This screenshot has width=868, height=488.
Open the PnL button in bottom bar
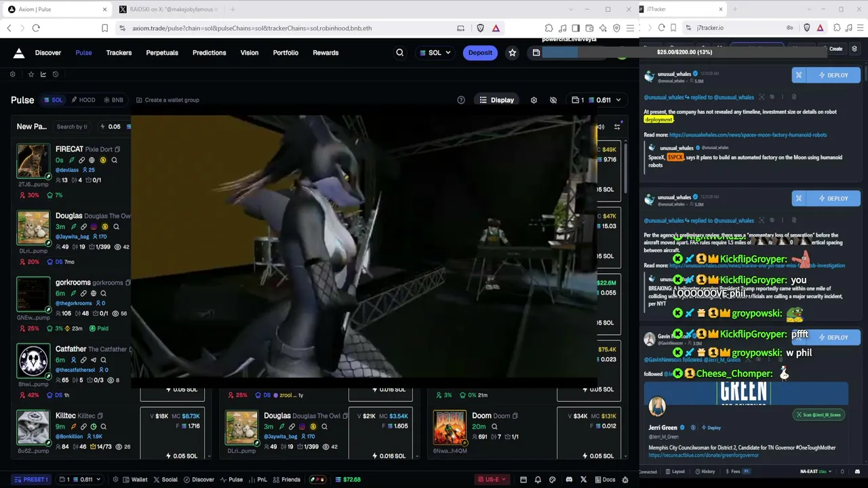tap(258, 480)
